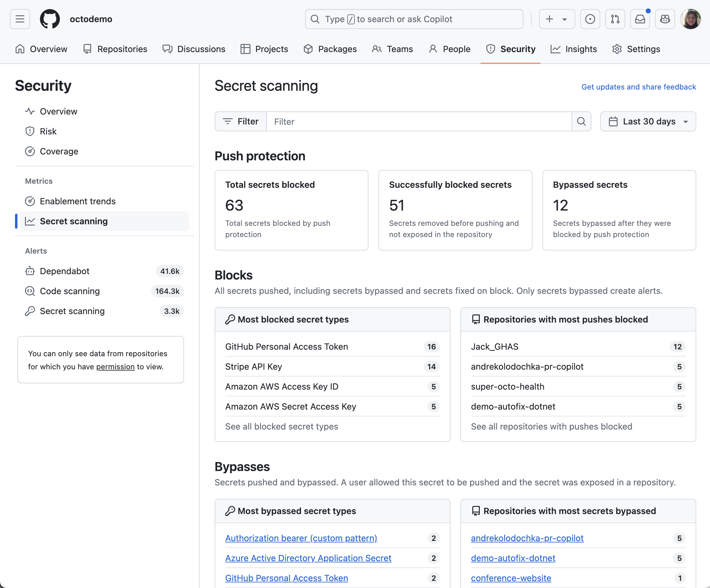The width and height of the screenshot is (710, 588).
Task: Expand See all blocked secret types
Action: pos(282,426)
